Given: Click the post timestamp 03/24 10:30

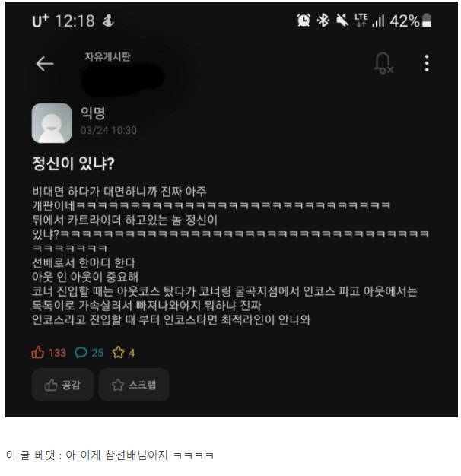Looking at the screenshot, I should point(109,130).
